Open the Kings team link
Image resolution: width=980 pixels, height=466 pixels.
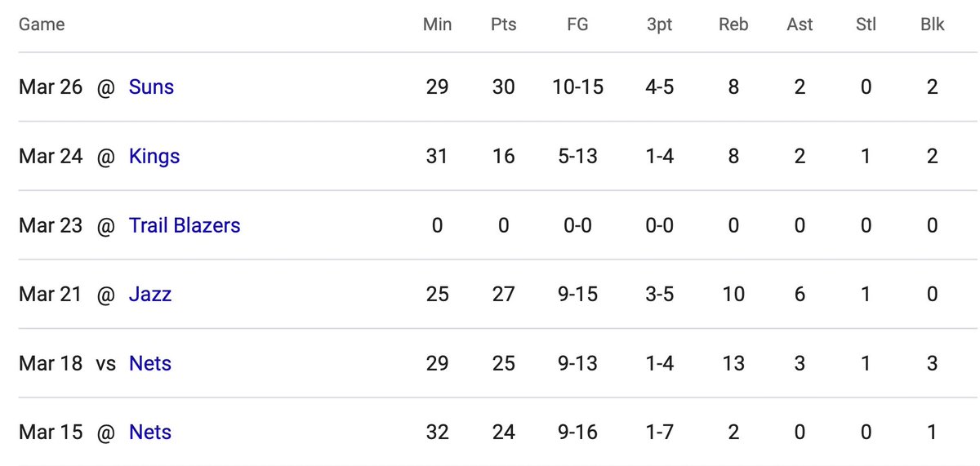click(x=154, y=156)
